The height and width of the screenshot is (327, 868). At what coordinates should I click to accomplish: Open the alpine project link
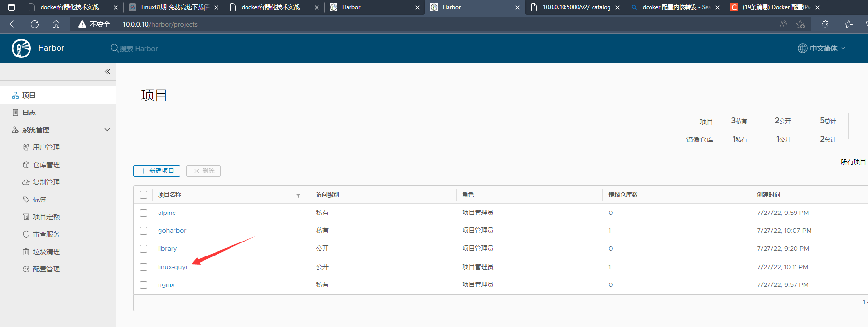(167, 213)
